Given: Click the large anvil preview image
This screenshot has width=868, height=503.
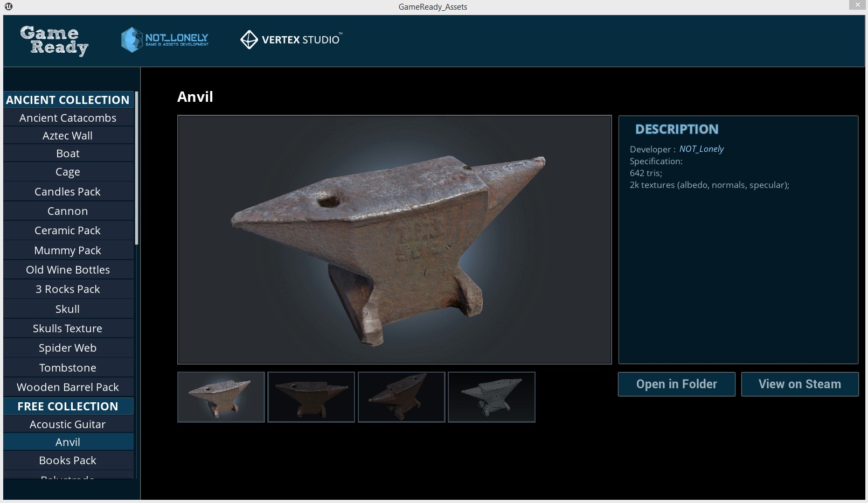Looking at the screenshot, I should click(394, 240).
